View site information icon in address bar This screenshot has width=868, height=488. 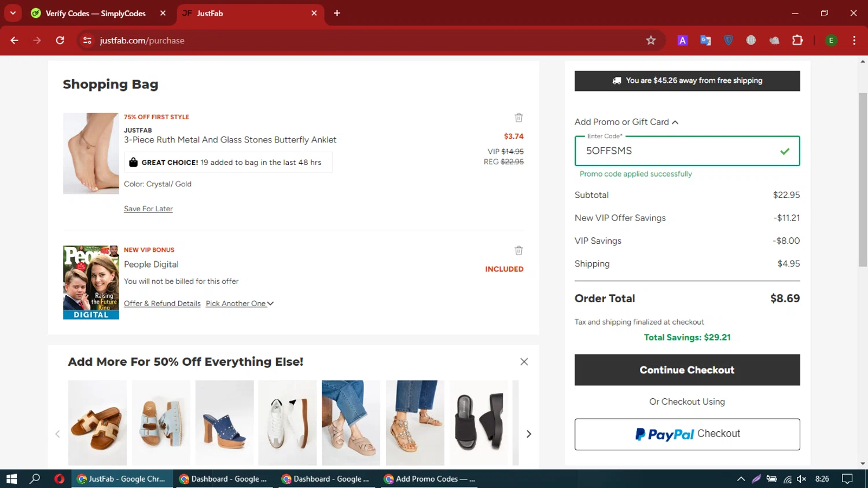coord(87,41)
